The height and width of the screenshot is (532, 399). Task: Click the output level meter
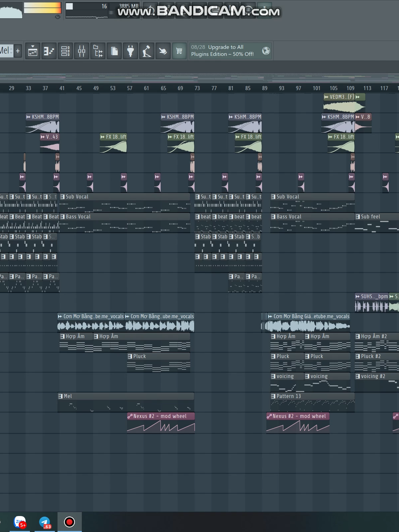click(x=42, y=8)
